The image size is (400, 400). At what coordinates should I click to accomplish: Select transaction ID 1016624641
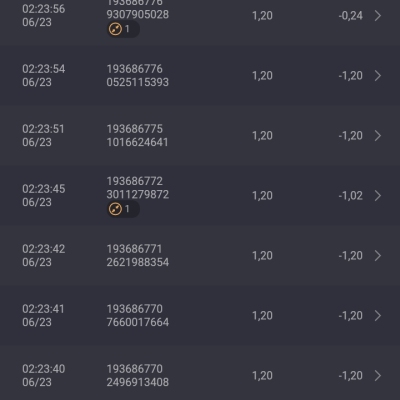[137, 142]
